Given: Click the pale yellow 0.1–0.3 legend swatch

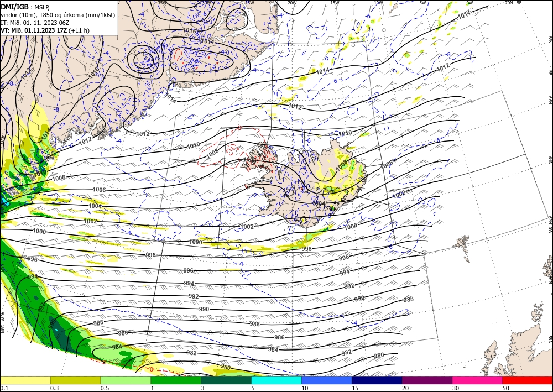Looking at the screenshot, I should click(25, 380).
